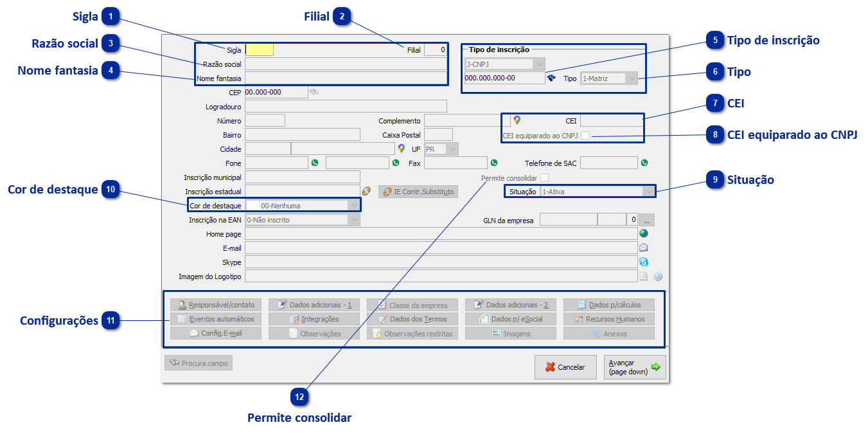Click WhatsApp icon beside Telefone de SAC
Screen dimensions: 868x436
[644, 163]
